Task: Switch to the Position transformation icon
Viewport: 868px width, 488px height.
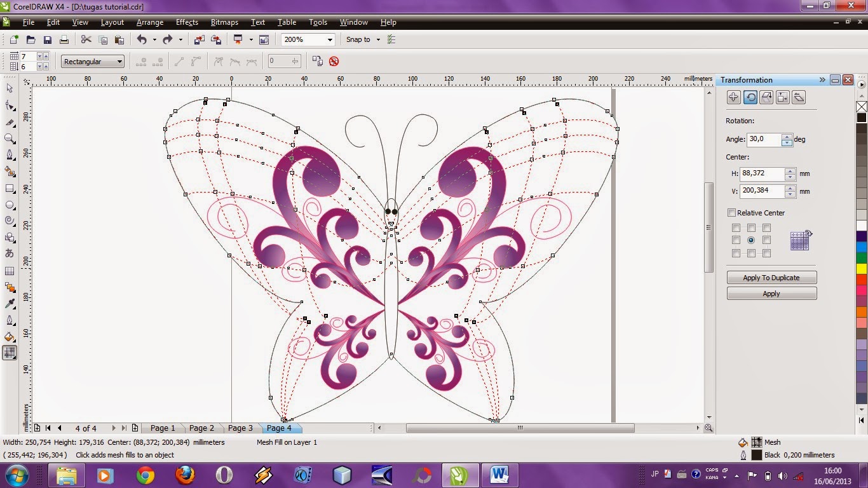Action: (x=733, y=97)
